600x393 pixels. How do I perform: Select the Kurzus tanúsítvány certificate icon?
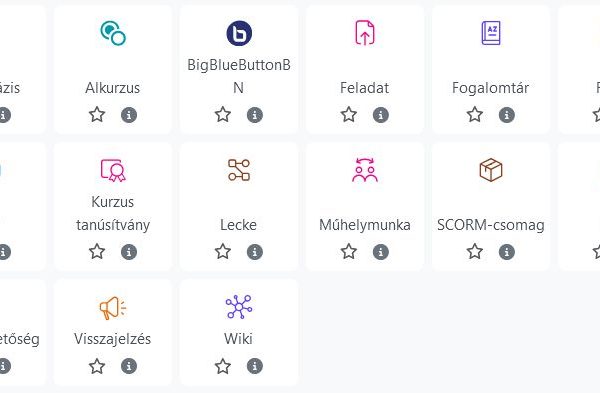click(113, 170)
